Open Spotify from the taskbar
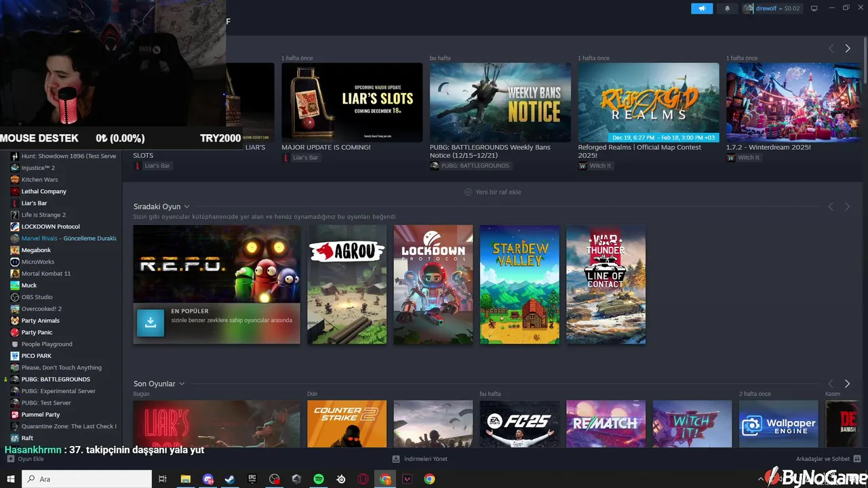The width and height of the screenshot is (868, 488). coord(319,479)
